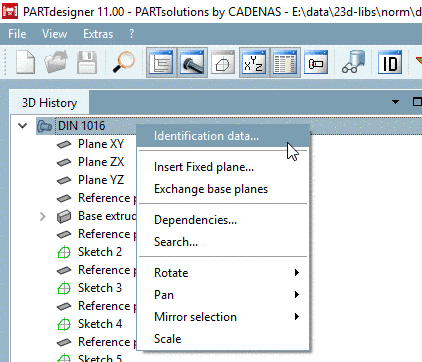Screen dimensions: 422x362
Task: Open the Pan submenu
Action: click(223, 295)
